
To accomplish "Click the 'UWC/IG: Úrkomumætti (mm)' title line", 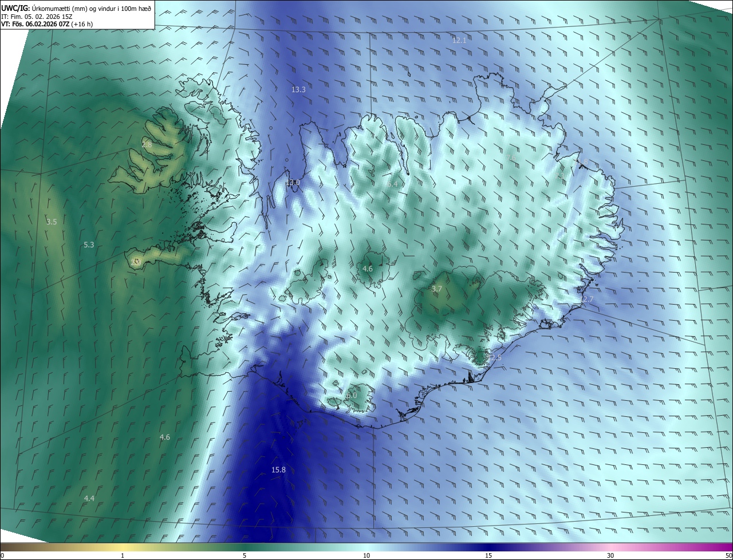I will 76,8.
